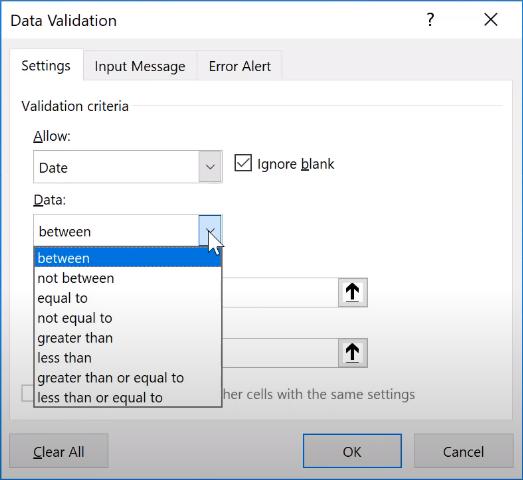This screenshot has width=523, height=480.
Task: Confirm with the OK button
Action: pyautogui.click(x=352, y=451)
